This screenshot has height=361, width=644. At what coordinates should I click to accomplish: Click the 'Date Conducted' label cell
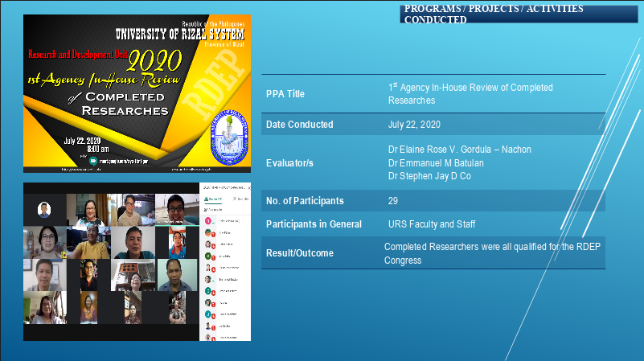point(299,125)
